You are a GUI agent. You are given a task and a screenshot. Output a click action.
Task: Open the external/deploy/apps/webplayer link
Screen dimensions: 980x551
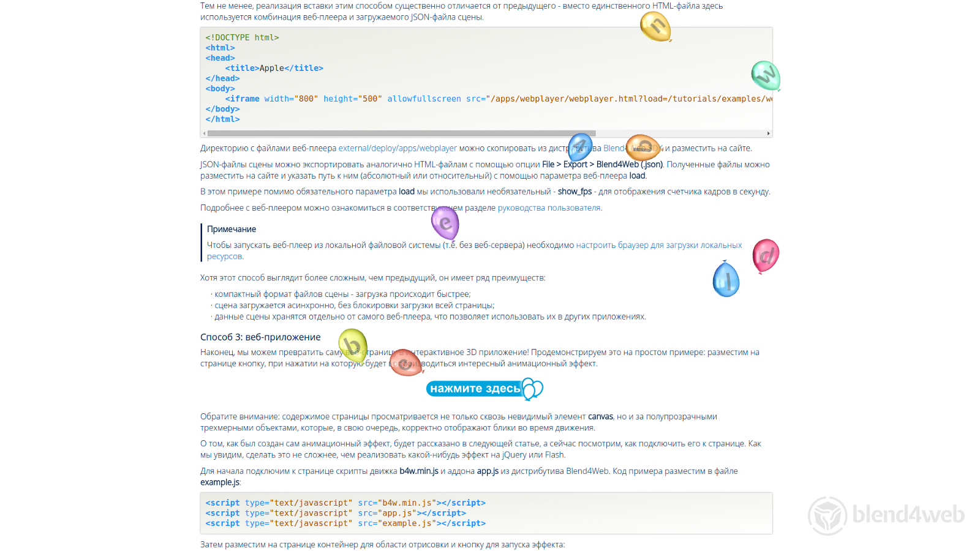398,148
